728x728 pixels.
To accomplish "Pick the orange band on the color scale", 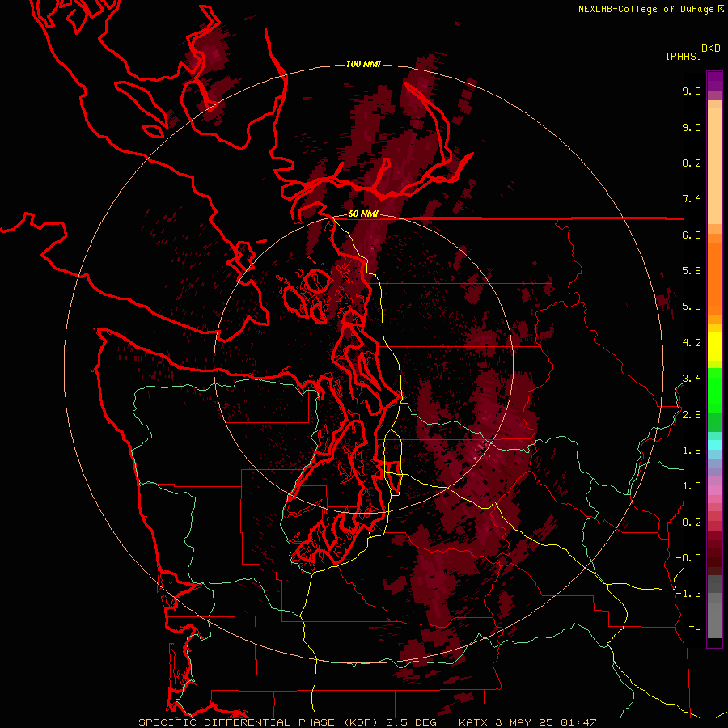I will [x=714, y=280].
